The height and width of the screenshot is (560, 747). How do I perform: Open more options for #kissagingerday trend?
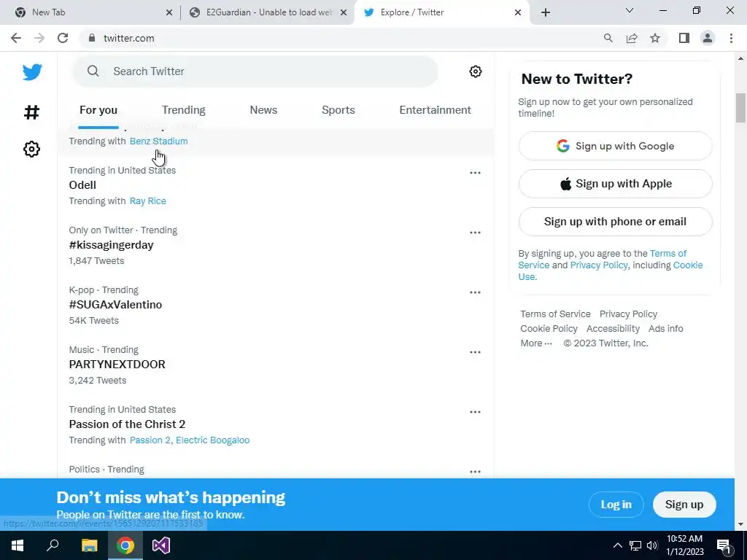pyautogui.click(x=475, y=233)
